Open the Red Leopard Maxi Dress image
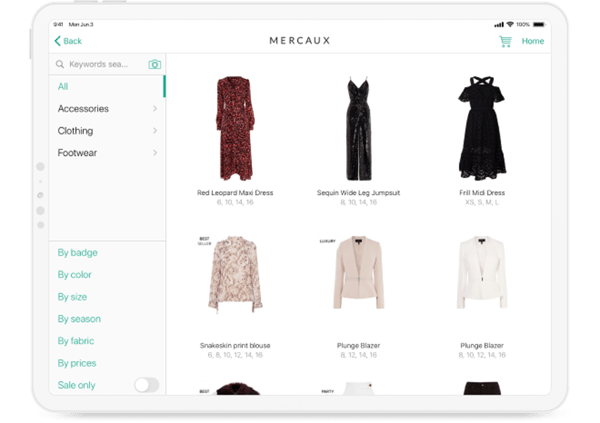 pos(235,128)
